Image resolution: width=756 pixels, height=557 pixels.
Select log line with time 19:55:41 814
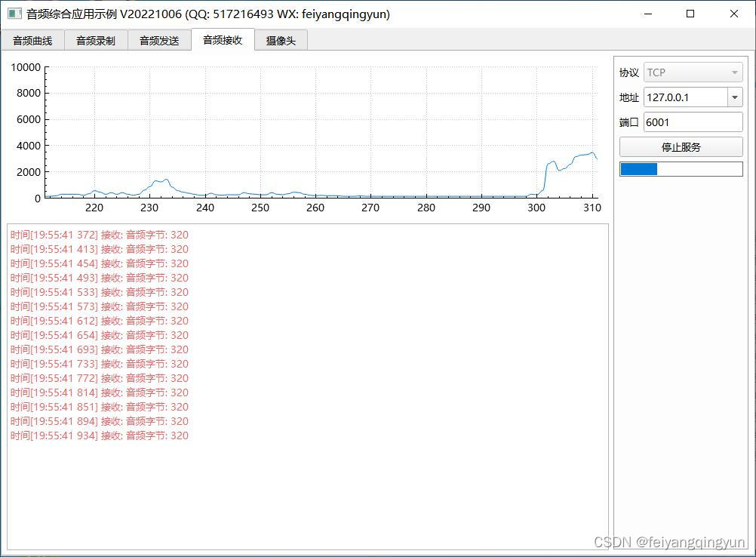click(100, 392)
